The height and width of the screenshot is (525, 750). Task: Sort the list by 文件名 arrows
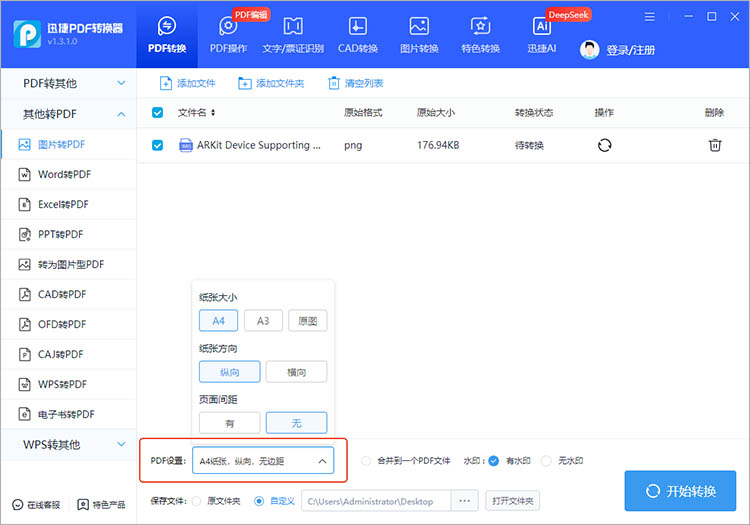pos(213,112)
